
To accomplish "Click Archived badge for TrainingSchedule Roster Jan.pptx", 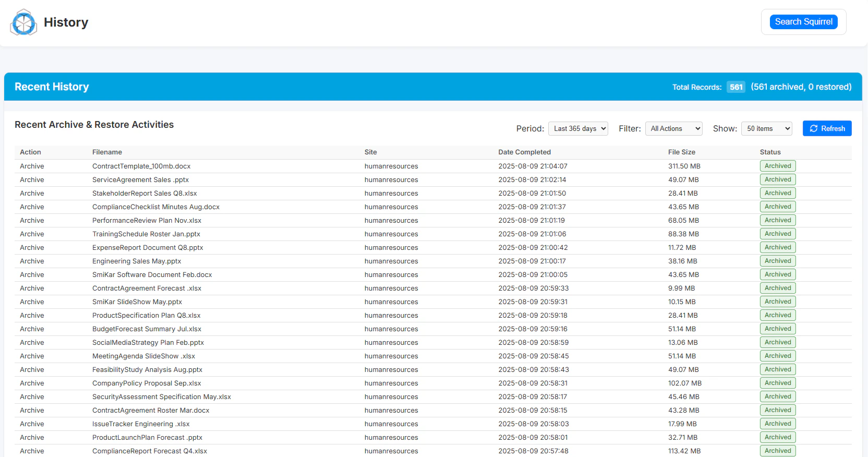I will point(778,234).
